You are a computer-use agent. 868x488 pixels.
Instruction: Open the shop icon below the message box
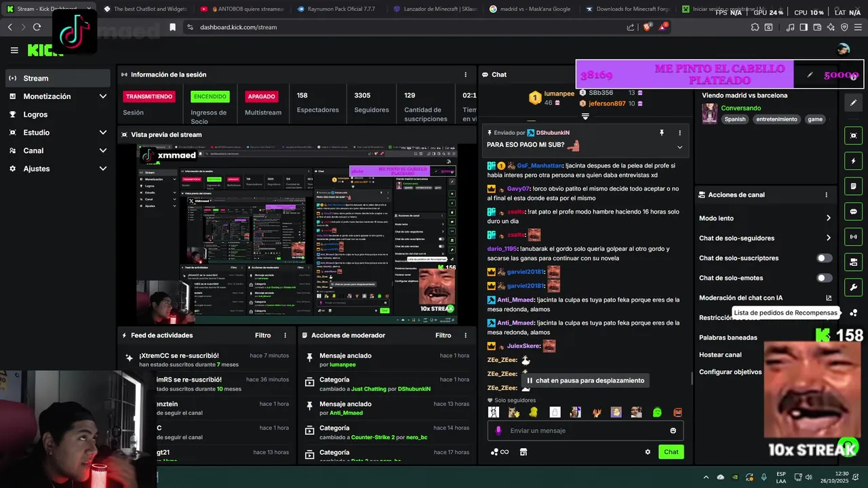click(523, 452)
